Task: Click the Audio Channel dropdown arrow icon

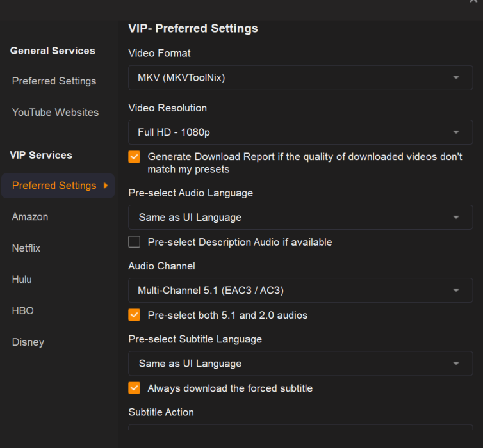Action: [x=456, y=291]
